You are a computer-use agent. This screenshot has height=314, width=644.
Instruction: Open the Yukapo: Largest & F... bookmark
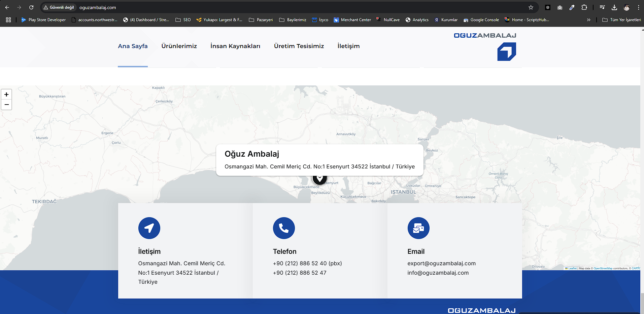219,20
